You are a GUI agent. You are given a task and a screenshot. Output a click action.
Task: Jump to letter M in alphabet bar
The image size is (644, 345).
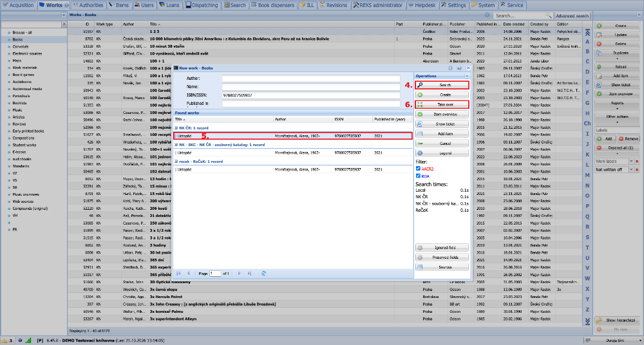pyautogui.click(x=587, y=175)
